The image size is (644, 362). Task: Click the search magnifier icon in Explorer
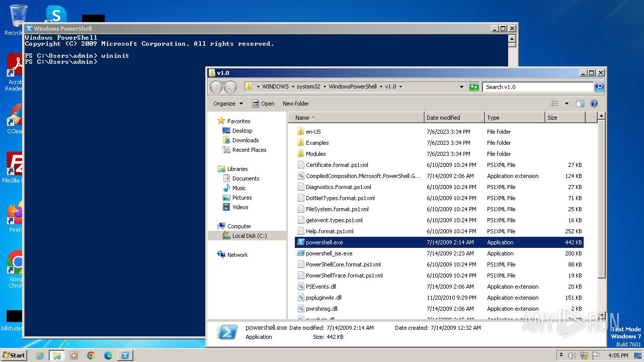(599, 87)
